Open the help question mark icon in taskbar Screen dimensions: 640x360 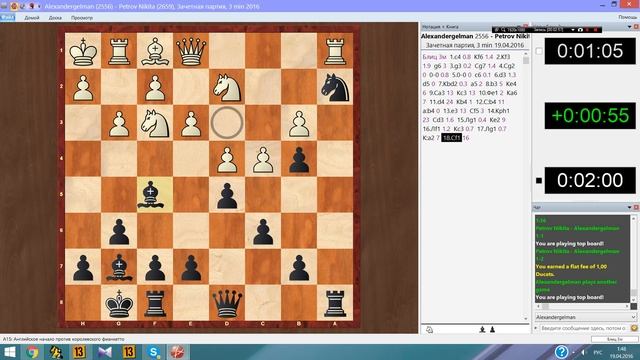click(x=561, y=351)
